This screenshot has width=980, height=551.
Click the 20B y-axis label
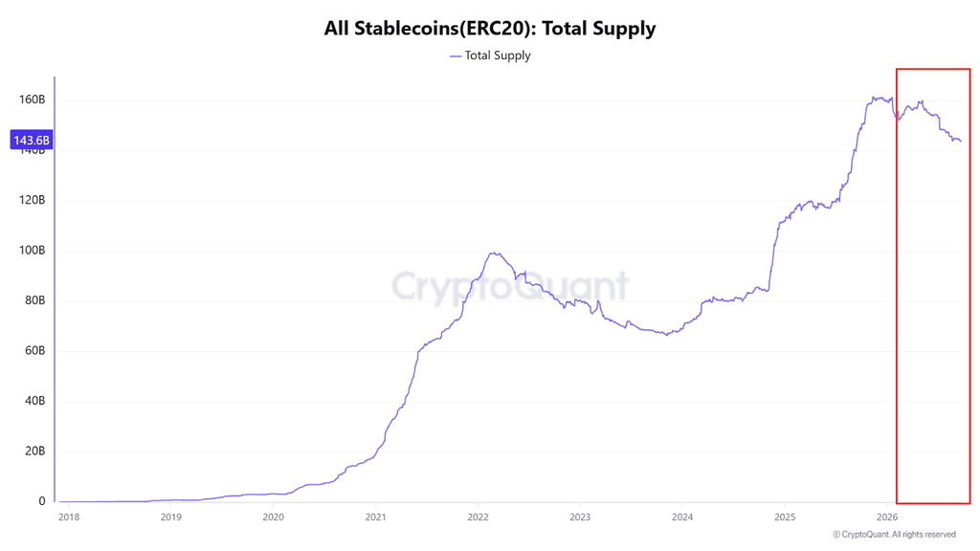pos(34,452)
